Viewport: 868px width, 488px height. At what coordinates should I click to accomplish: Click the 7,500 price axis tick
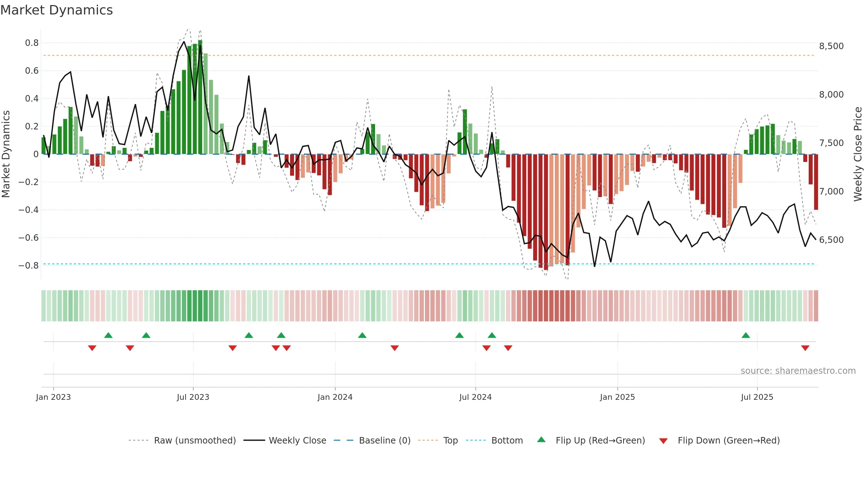pos(831,143)
